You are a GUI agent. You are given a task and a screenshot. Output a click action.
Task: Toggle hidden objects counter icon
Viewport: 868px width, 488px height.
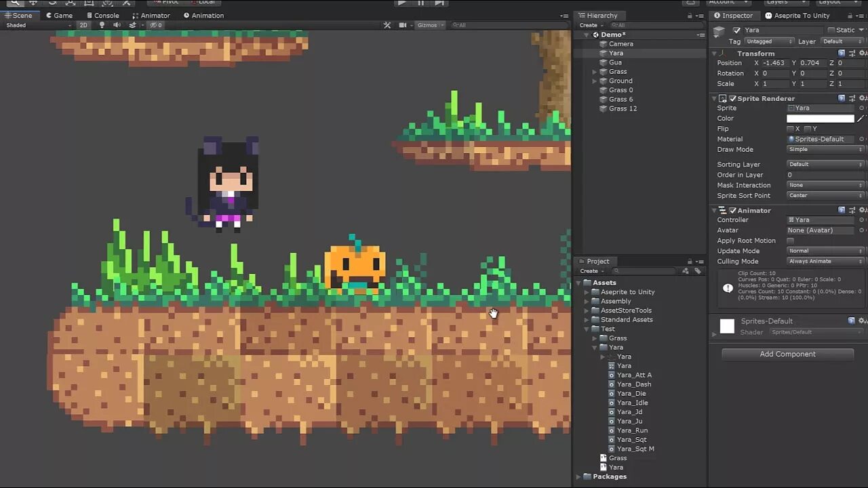click(156, 25)
